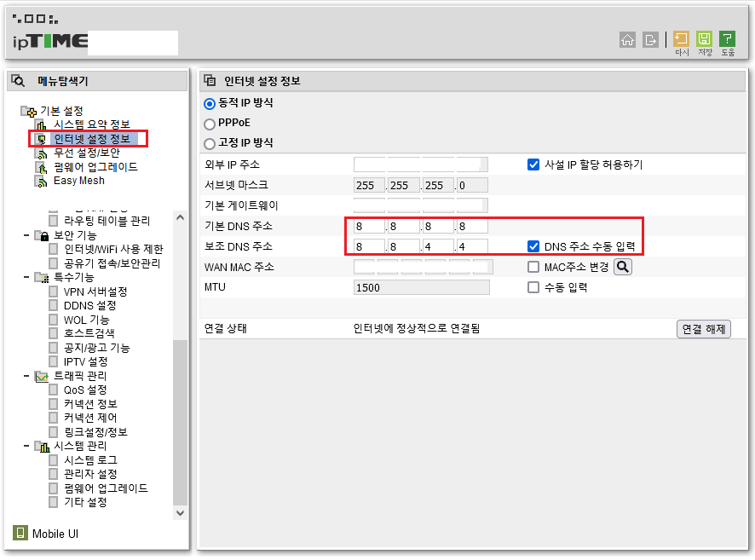This screenshot has width=755, height=560.
Task: Open the Mobile UI link
Action: click(x=55, y=534)
